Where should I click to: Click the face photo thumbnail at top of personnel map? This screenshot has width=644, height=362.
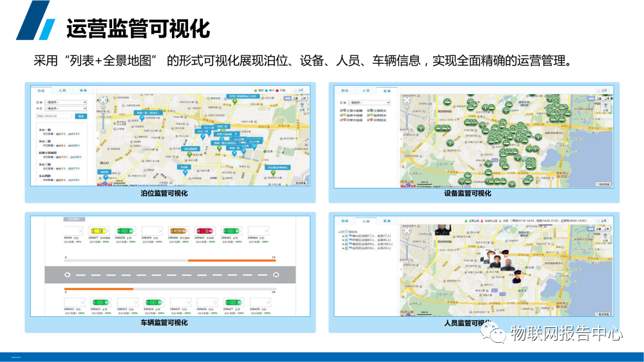click(443, 230)
